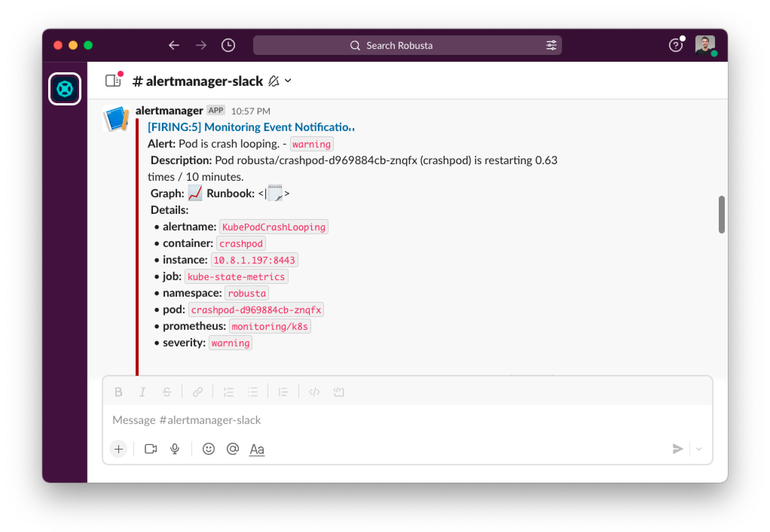Image resolution: width=770 pixels, height=532 pixels.
Task: Open the send options dropdown arrow
Action: (699, 449)
